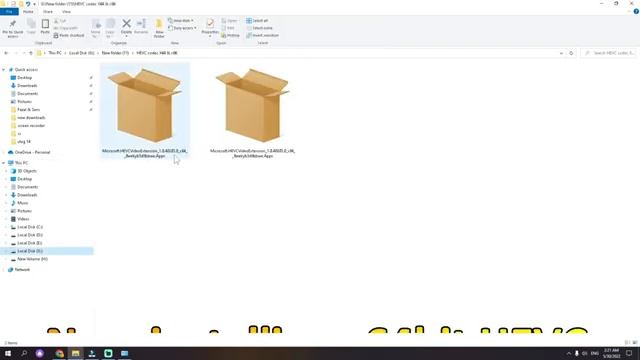This screenshot has width=640, height=360.
Task: Click Select none in the ribbon
Action: [259, 28]
